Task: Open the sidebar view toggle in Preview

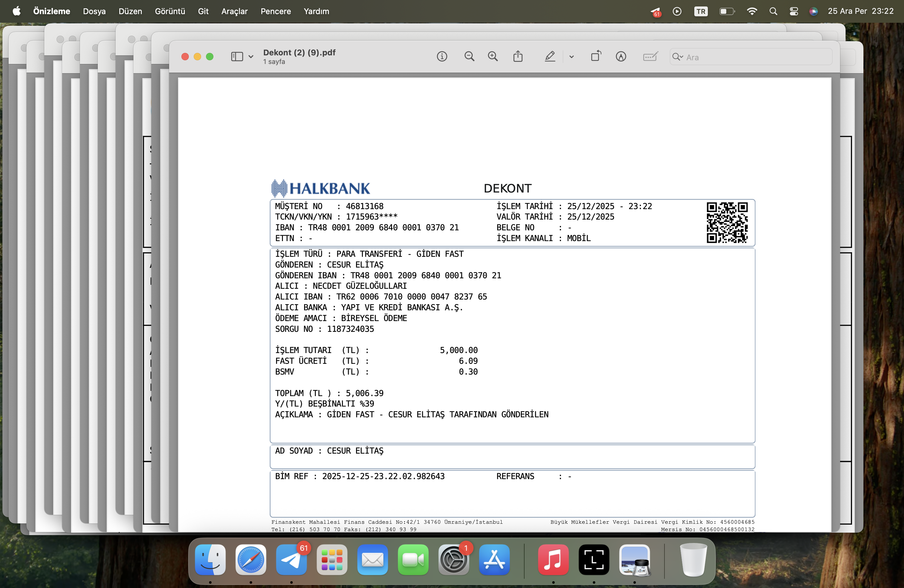Action: [237, 57]
